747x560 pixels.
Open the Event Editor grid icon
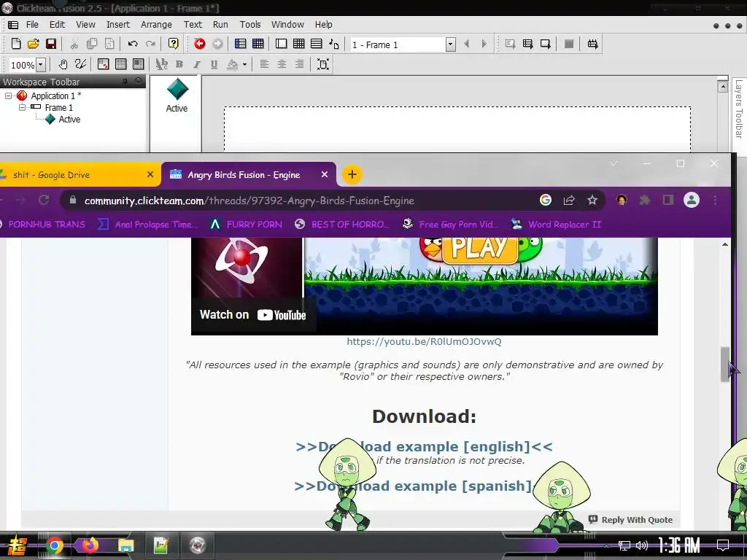click(x=298, y=44)
